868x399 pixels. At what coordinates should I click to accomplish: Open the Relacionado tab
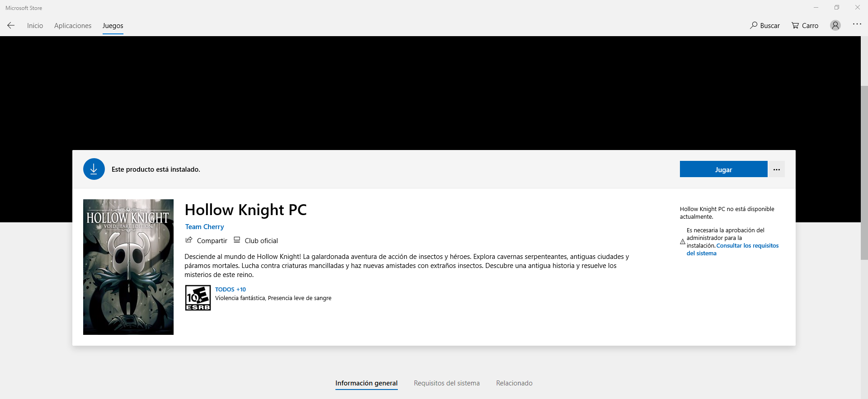tap(514, 383)
